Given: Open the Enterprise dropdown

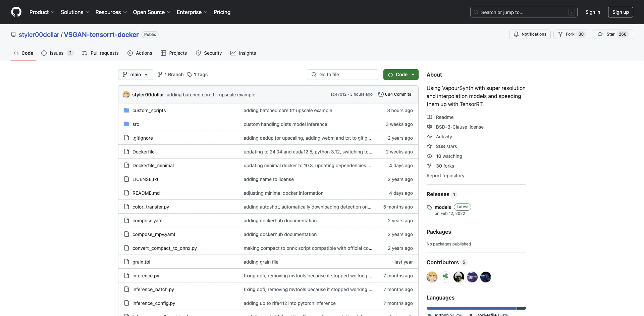Looking at the screenshot, I should click(192, 12).
